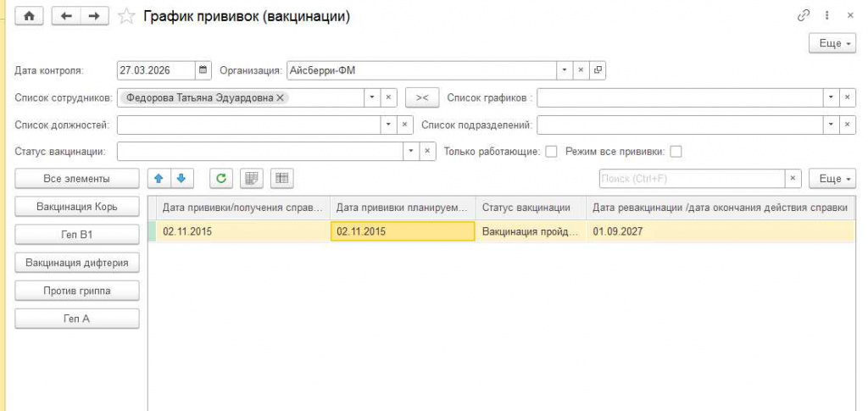
Task: Add form to favorites with the star
Action: 127,17
